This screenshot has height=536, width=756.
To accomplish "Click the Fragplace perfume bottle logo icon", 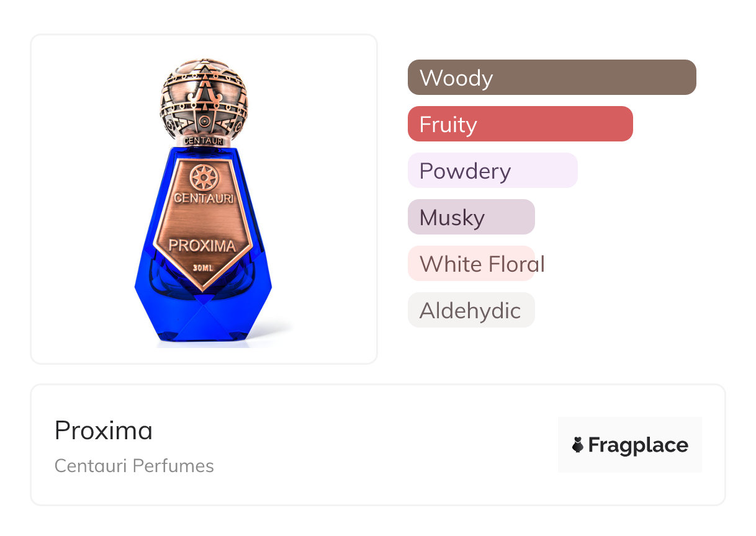I will click(x=578, y=445).
